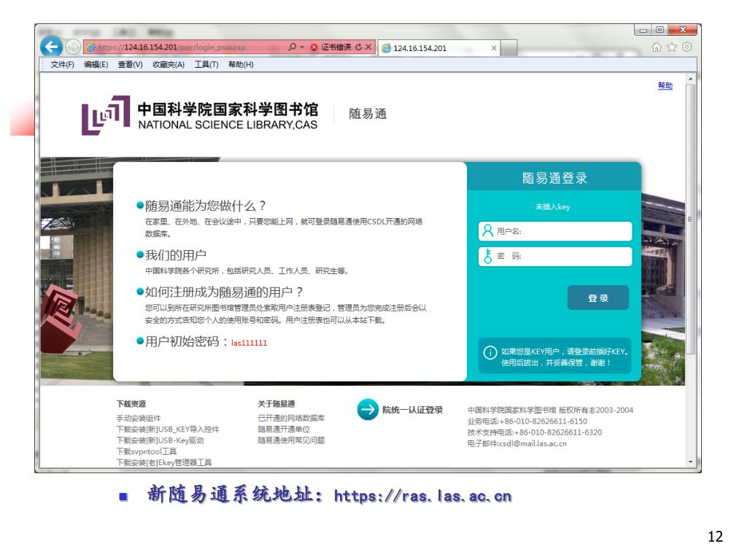Open the address bar dropdown arrow
The image size is (747, 560).
coord(302,47)
